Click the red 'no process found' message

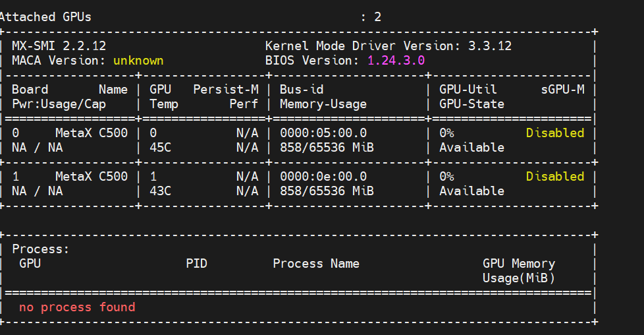pyautogui.click(x=77, y=307)
